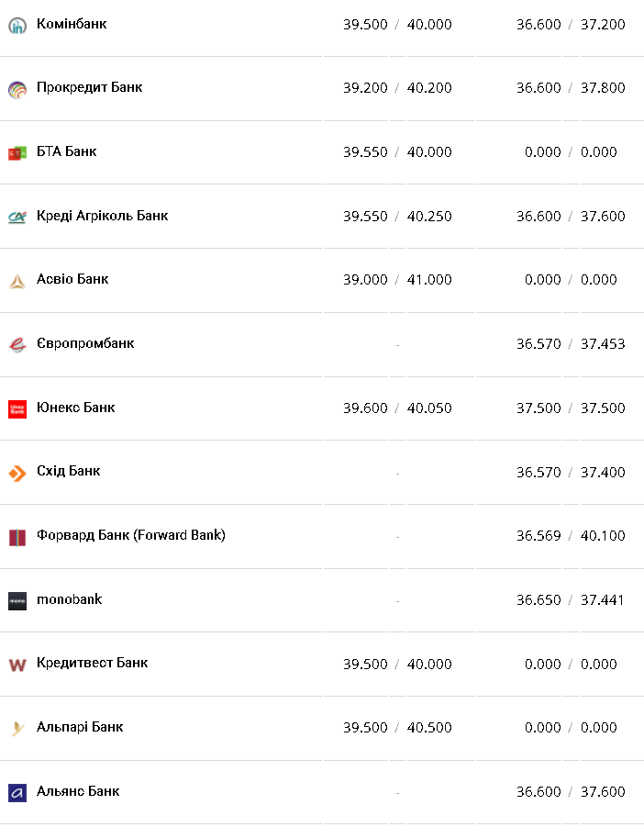Screen dimensions: 644x827
Task: Click the Асвіо Банк triangle logo
Action: (x=17, y=281)
